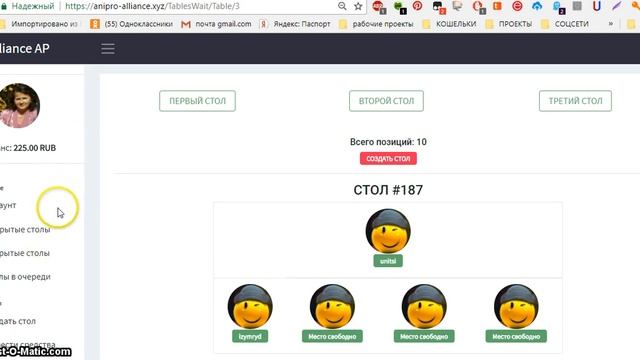Click the Alliance AP site logo
Image resolution: width=640 pixels, height=360 pixels.
point(24,48)
